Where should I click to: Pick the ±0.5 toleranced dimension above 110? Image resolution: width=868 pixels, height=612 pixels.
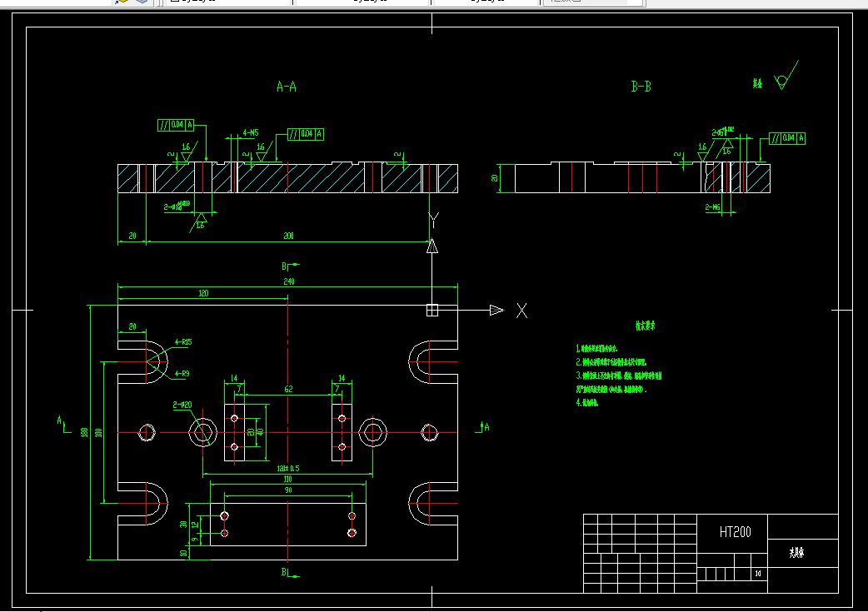pos(288,469)
